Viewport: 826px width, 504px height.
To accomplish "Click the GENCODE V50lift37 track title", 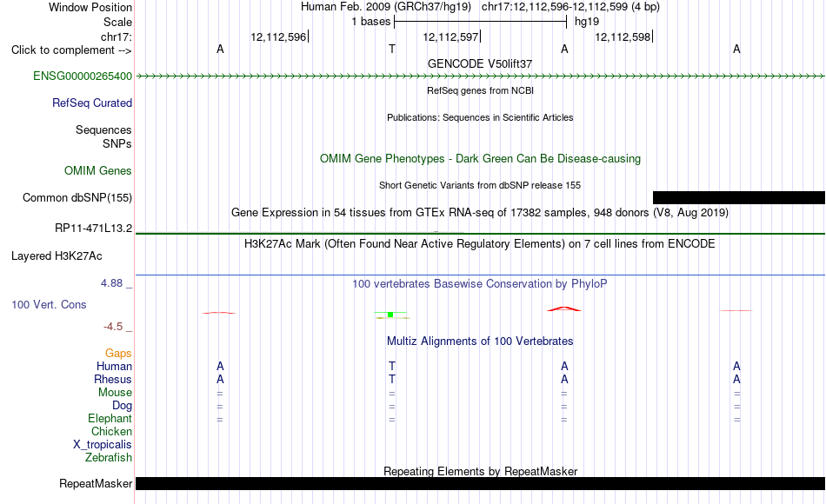I will [x=480, y=63].
